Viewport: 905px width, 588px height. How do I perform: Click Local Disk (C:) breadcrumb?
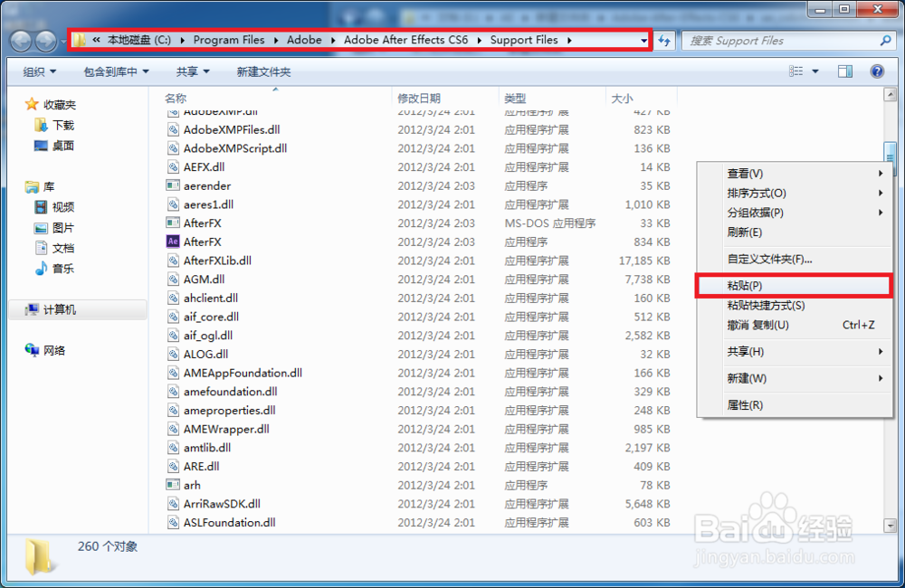pyautogui.click(x=139, y=40)
